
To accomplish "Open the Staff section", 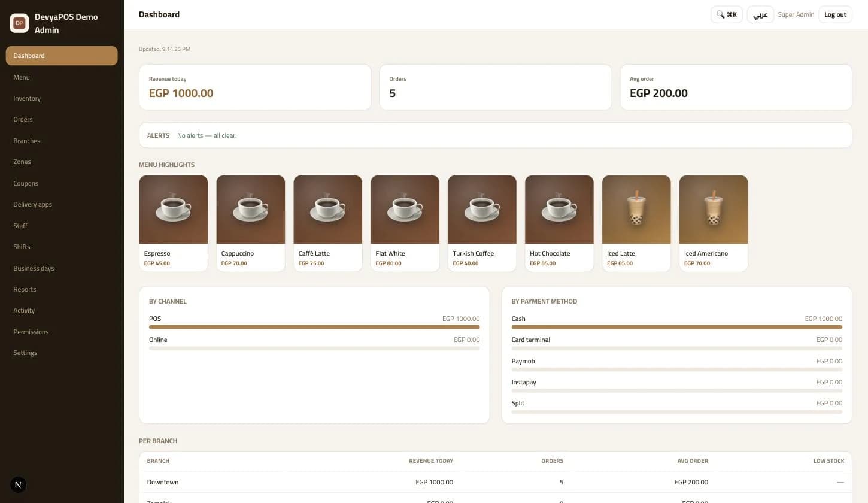I will point(62,226).
